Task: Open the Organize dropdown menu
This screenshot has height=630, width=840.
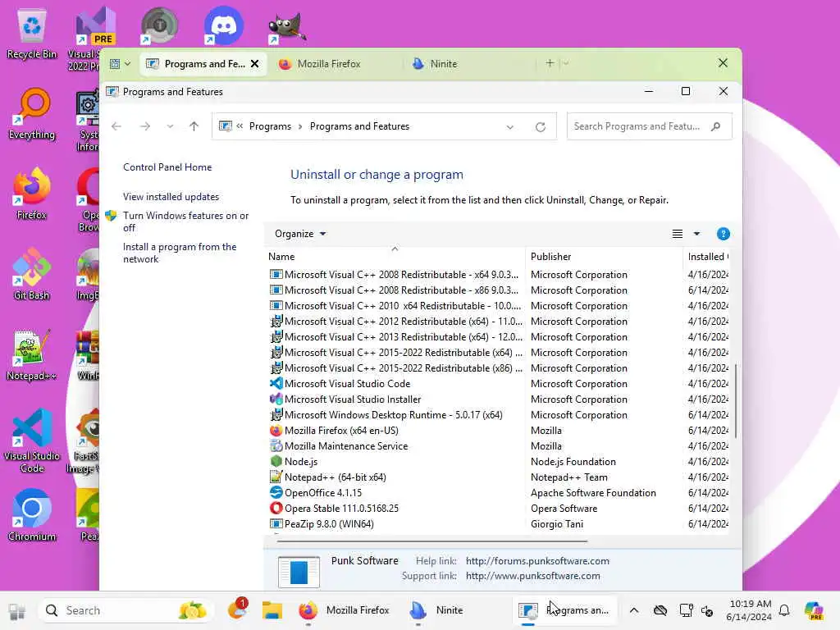Action: (300, 234)
